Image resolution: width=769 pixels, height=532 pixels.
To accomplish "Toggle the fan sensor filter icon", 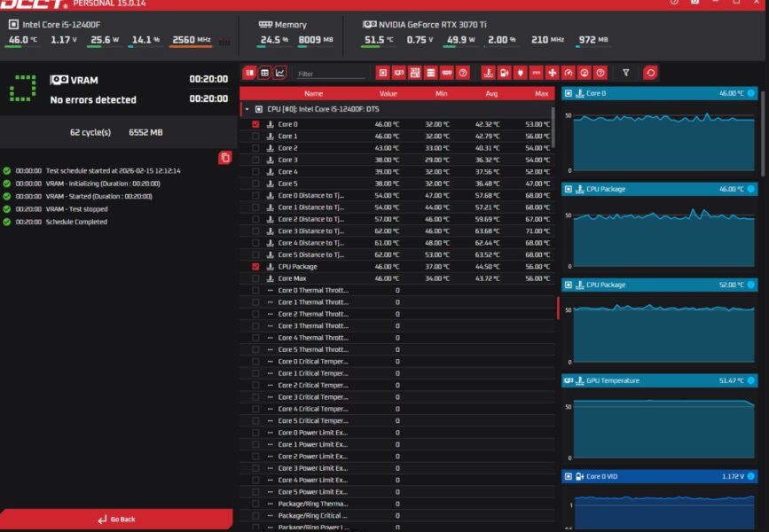I will 553,73.
